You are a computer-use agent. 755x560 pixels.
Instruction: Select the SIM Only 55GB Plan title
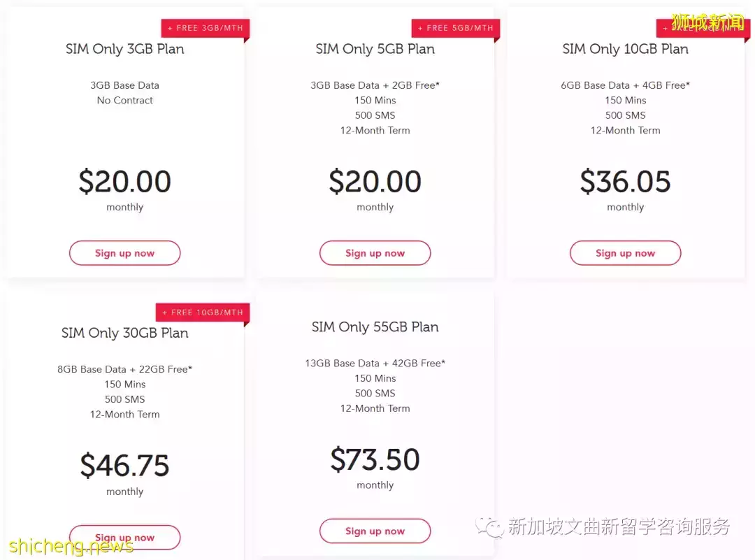tap(375, 327)
